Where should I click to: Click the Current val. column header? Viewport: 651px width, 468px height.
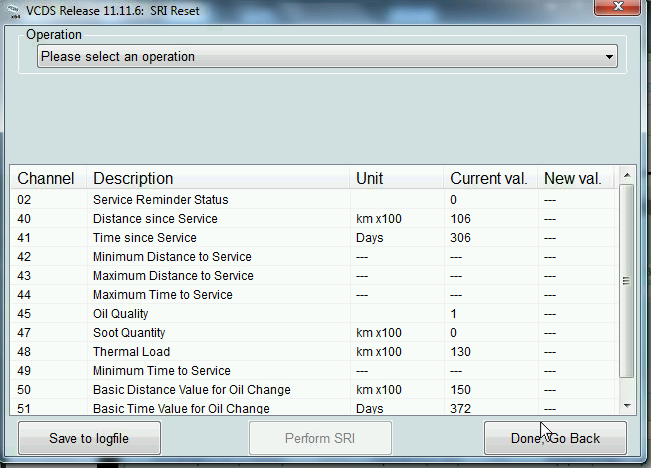pyautogui.click(x=488, y=179)
